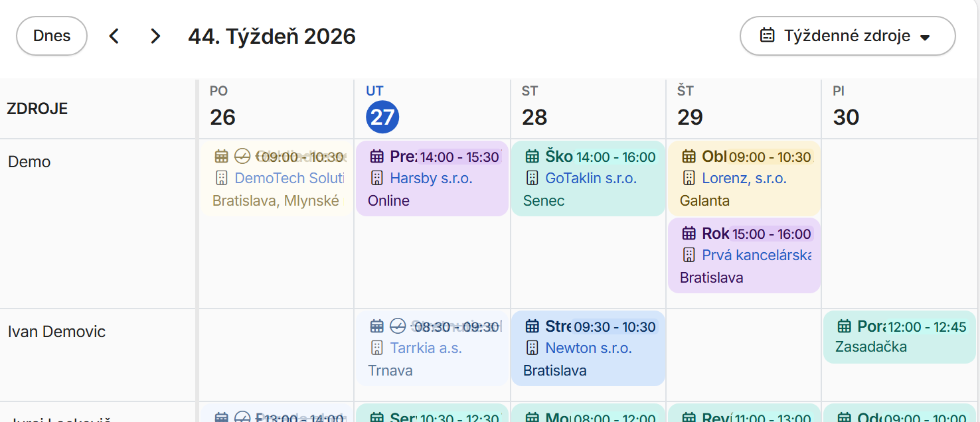Open the Newton s.r.o. 09:30 event card

588,348
